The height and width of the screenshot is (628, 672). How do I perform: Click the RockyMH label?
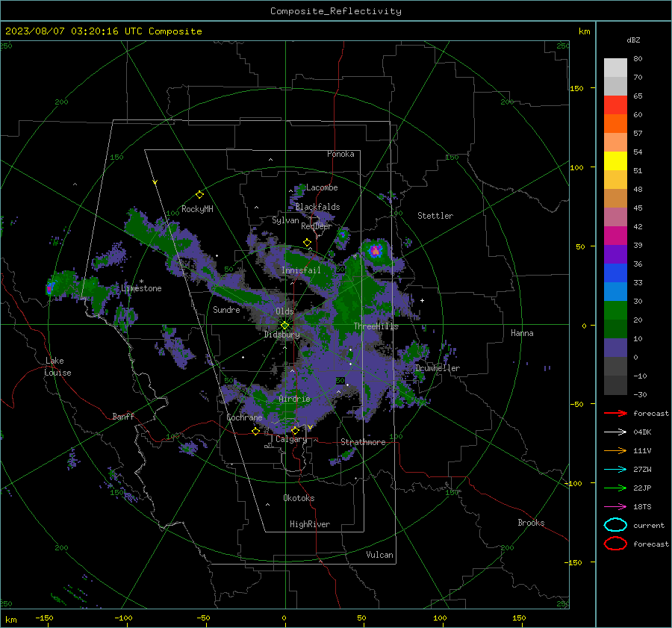pyautogui.click(x=197, y=209)
